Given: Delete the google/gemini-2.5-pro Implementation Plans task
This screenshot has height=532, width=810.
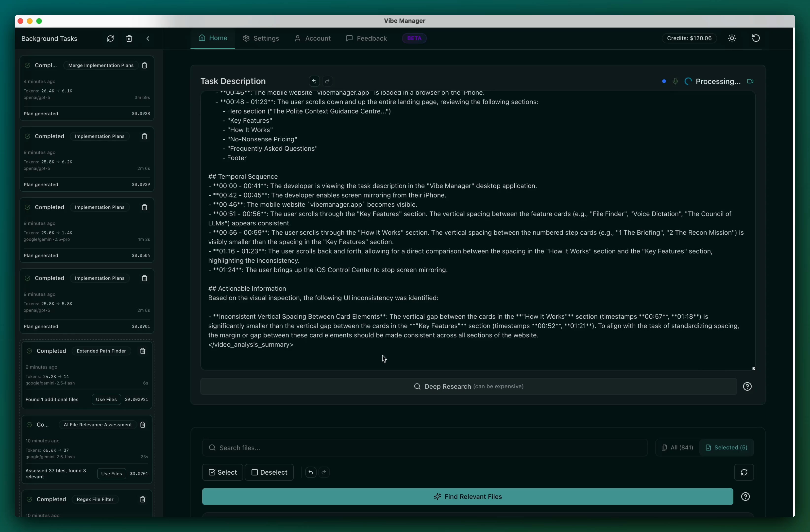Looking at the screenshot, I should (x=144, y=207).
